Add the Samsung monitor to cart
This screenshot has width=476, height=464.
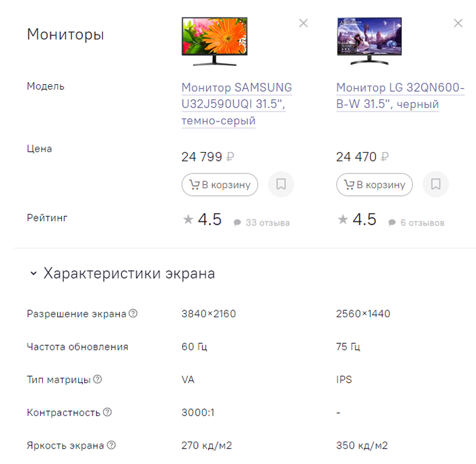coord(220,184)
